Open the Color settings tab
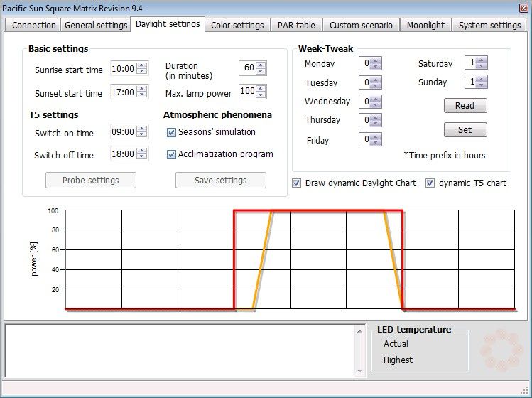The image size is (532, 398). tap(237, 25)
